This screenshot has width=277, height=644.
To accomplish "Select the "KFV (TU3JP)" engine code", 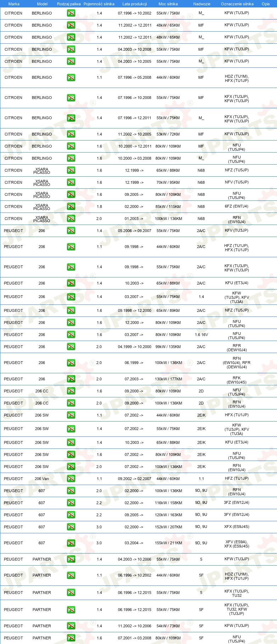I will pyautogui.click(x=237, y=230).
